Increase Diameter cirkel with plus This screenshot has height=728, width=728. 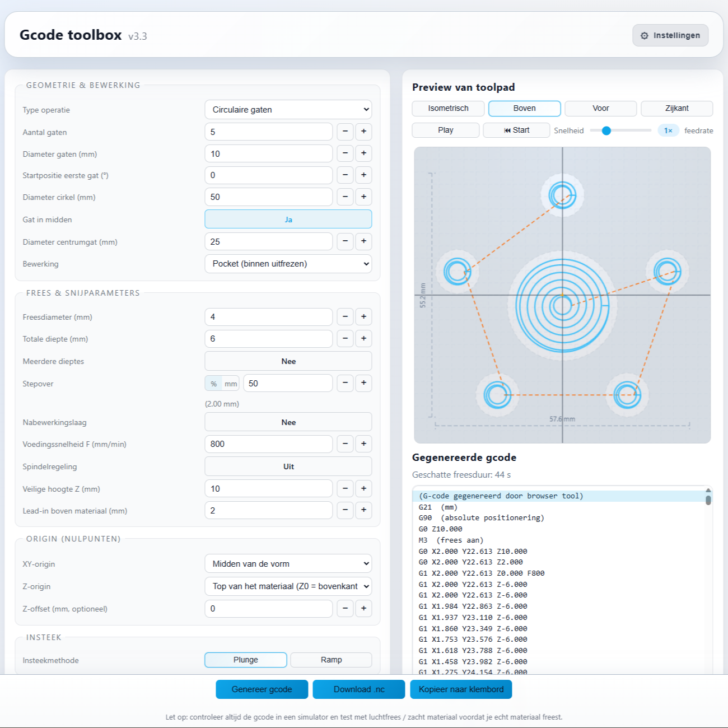363,197
